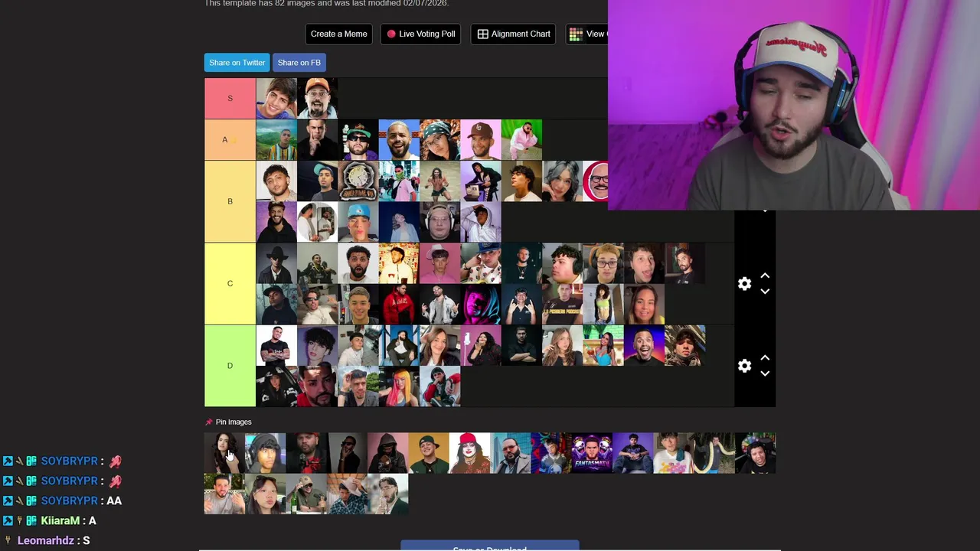This screenshot has width=980, height=551.
Task: Select bald bearded man on blue pixel background
Action: click(x=399, y=139)
